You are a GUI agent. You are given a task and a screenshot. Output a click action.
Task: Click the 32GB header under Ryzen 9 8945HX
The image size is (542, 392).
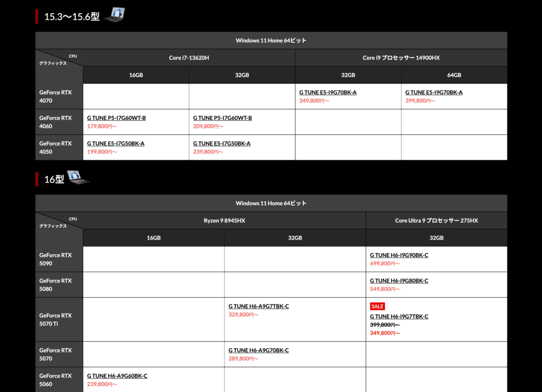point(295,238)
